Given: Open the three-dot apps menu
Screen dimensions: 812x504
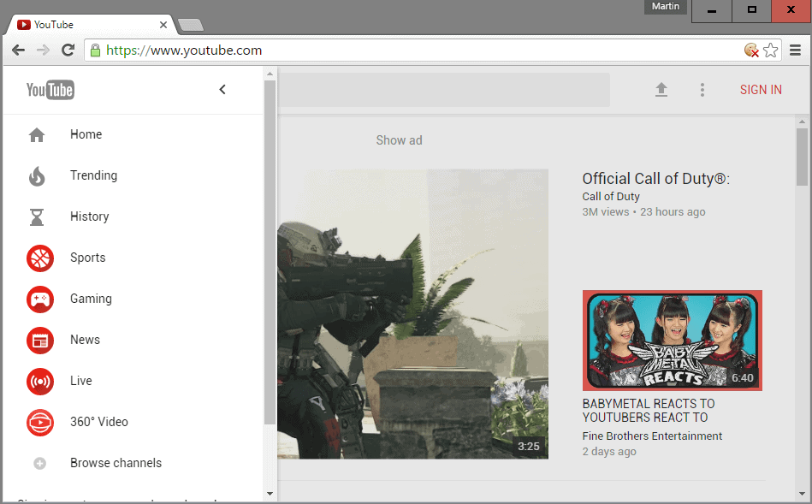Looking at the screenshot, I should click(702, 89).
